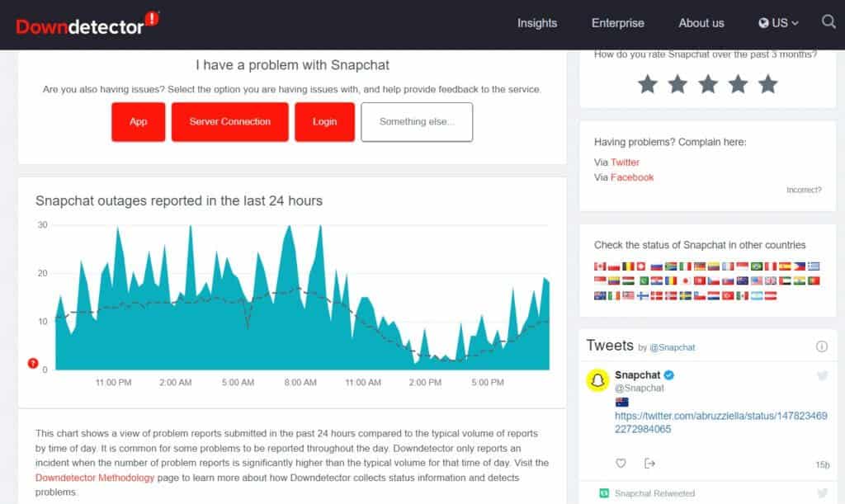This screenshot has height=504, width=845.
Task: Open the tweeted twitter.com/abruzziella status link
Action: click(x=720, y=422)
